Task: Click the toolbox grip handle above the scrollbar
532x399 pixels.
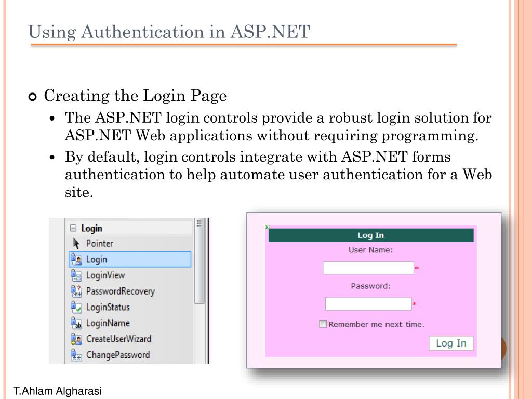Action: coord(199,223)
